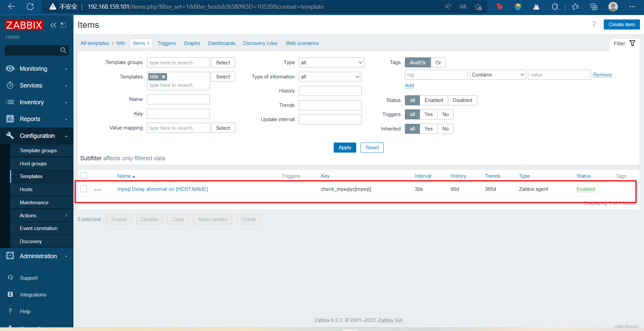Reset the filter with the Reset button
The height and width of the screenshot is (331, 644).
(372, 148)
